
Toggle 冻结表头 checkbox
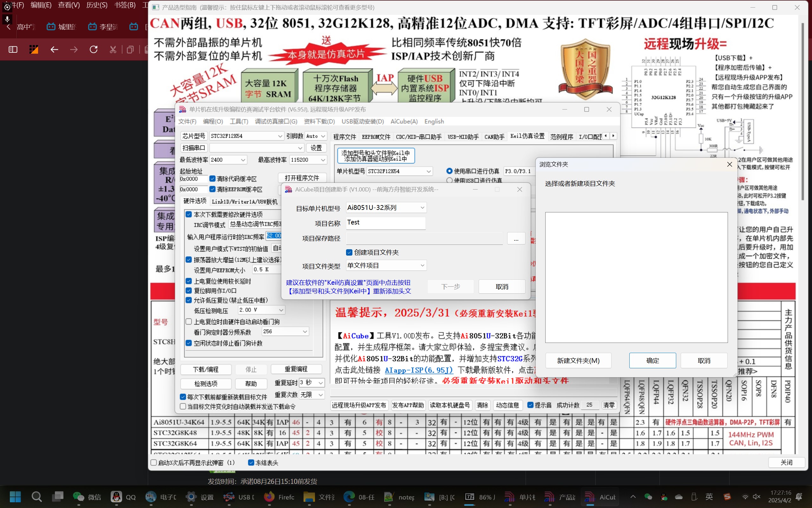pos(251,463)
